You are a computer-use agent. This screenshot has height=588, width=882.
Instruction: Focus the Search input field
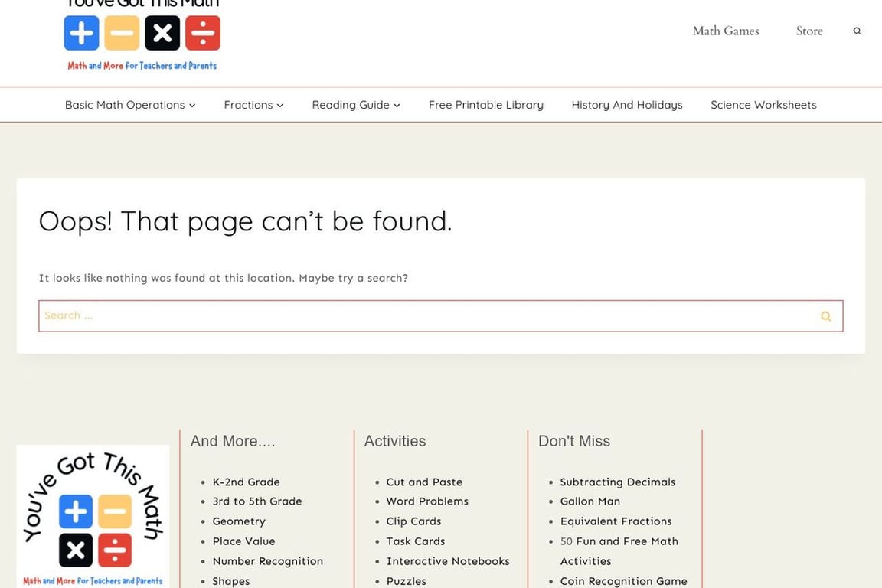click(x=421, y=316)
